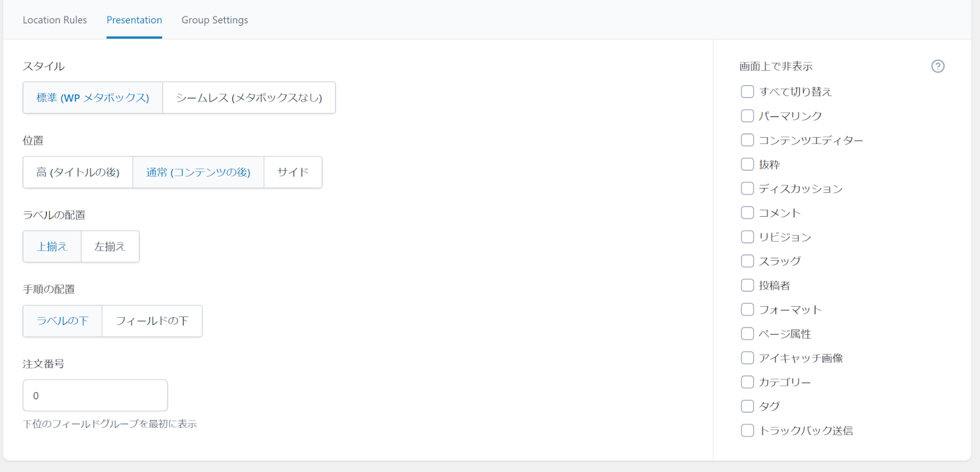The height and width of the screenshot is (472, 980).
Task: Enable the アイキャッチ画像 checkbox
Action: point(747,358)
